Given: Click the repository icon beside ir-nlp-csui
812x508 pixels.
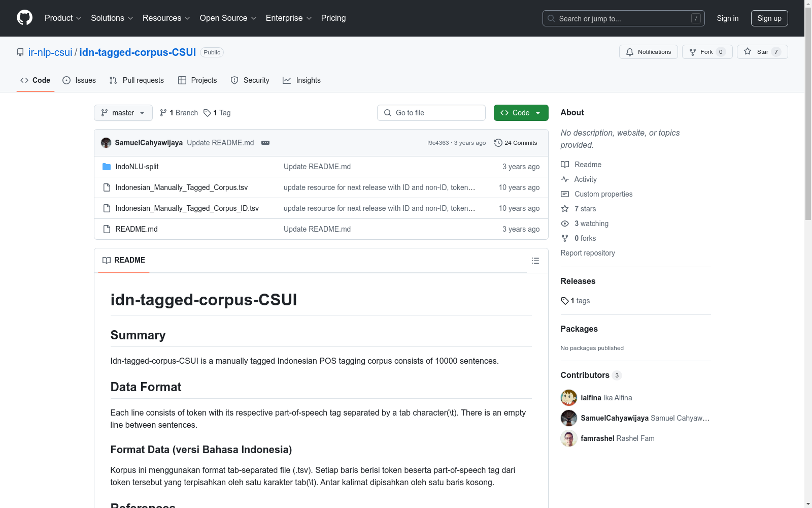Looking at the screenshot, I should (20, 52).
